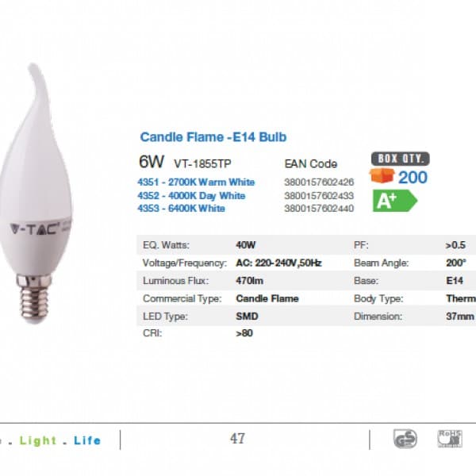Screen dimensions: 476x476
Task: Click the candle flame bulb image
Action: point(36,194)
